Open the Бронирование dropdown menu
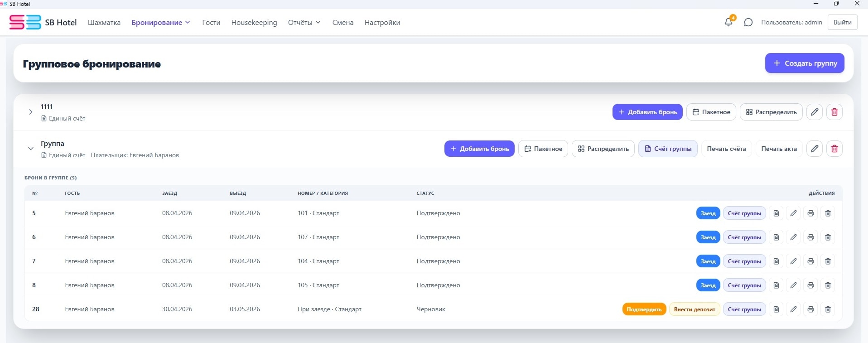 point(161,22)
